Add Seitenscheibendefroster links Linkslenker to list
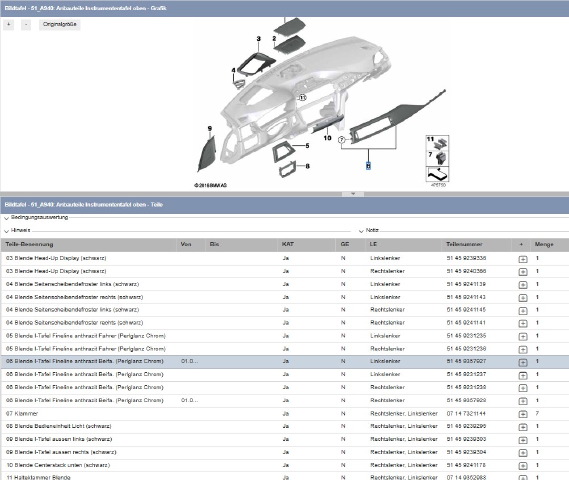 [523, 285]
